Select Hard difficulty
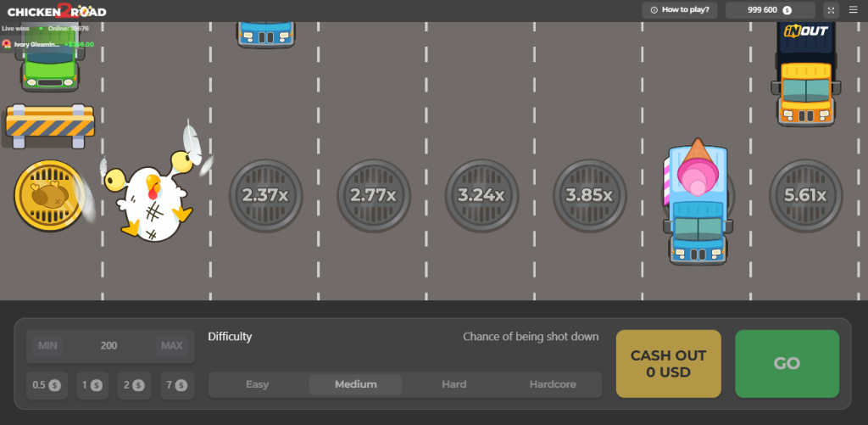868x425 pixels. coord(454,384)
